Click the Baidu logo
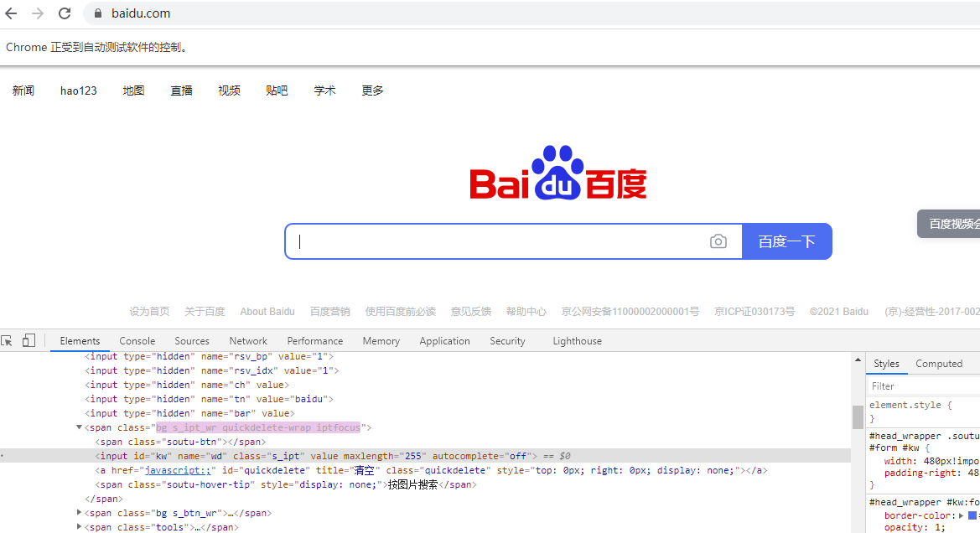This screenshot has width=980, height=533. [558, 173]
